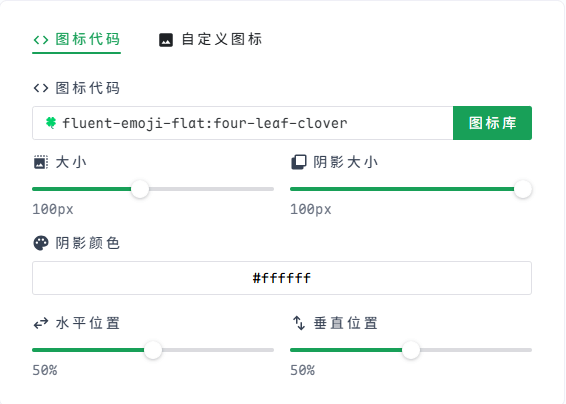
Task: Click the shadow layers icon beside 阴影大小
Action: 299,162
